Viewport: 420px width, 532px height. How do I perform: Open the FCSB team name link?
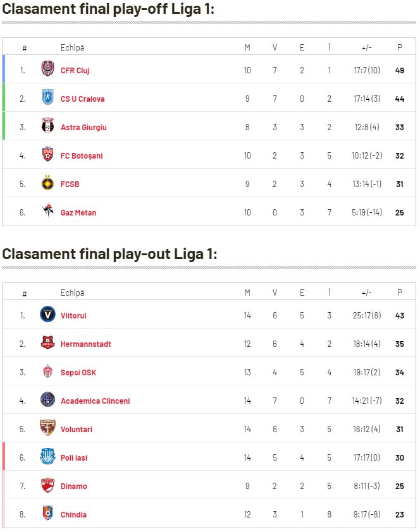[x=70, y=184]
